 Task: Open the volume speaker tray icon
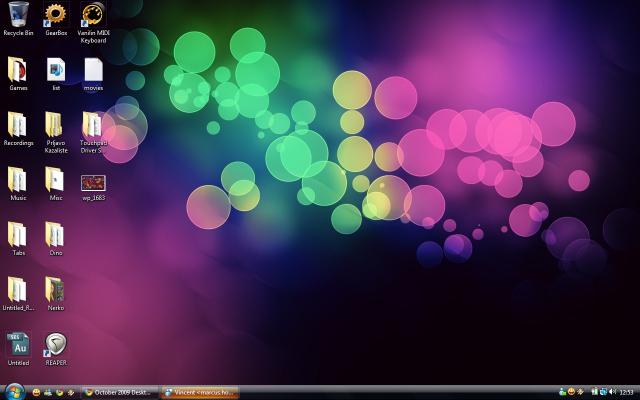click(x=612, y=392)
